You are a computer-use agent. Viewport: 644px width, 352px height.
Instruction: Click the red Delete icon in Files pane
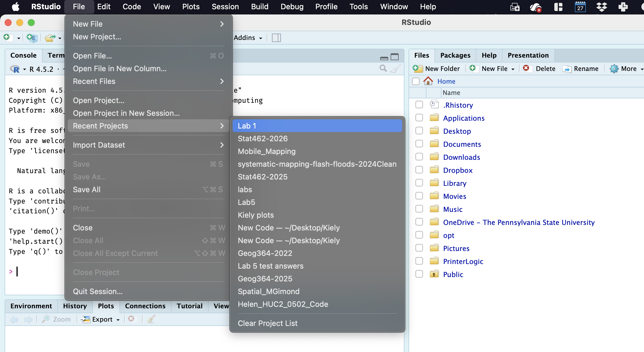tap(526, 68)
